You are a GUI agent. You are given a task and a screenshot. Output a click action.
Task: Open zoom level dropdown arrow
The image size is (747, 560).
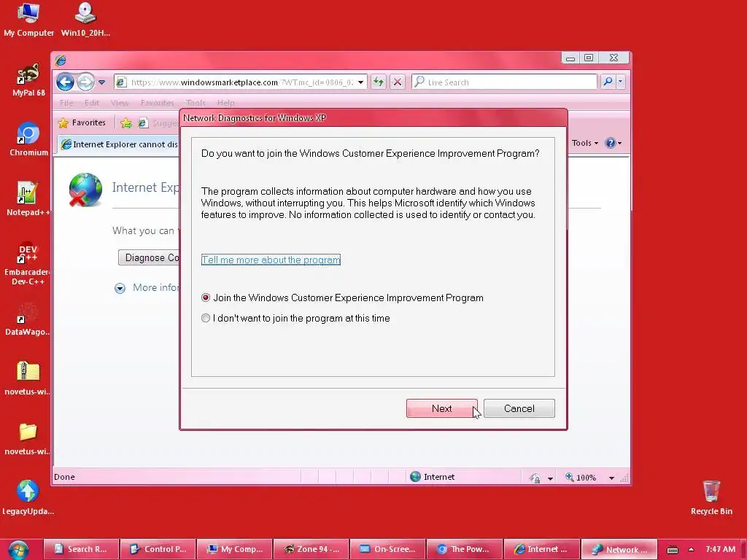[x=612, y=478]
